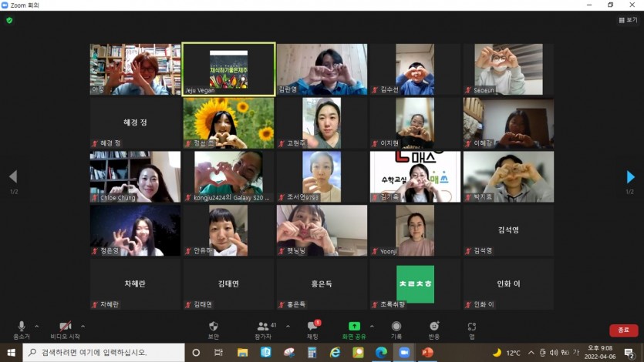644x362 pixels.
Task: Open Microsoft Edge from taskbar
Action: 381,353
